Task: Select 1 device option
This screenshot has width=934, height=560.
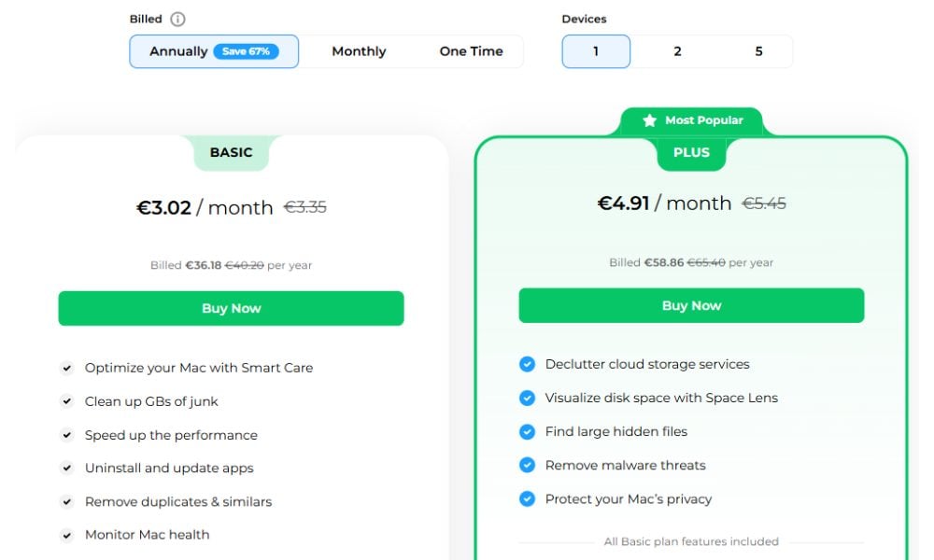Action: [x=596, y=51]
